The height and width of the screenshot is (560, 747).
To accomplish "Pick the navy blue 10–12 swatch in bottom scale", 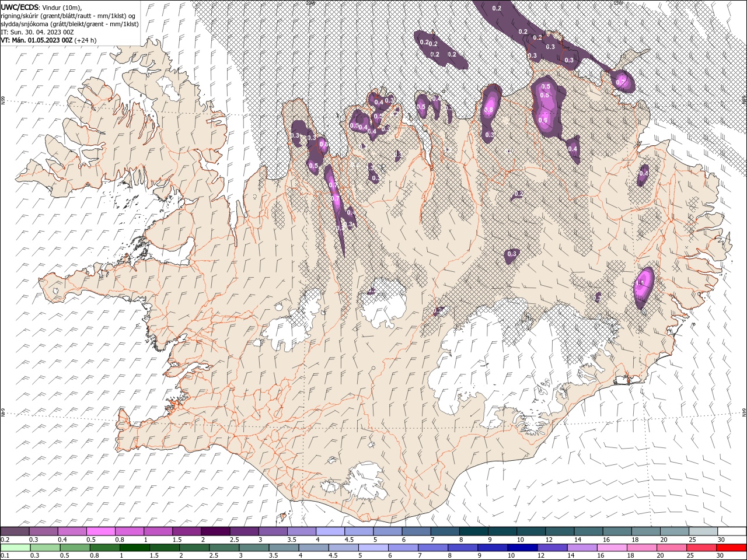I will point(522,548).
